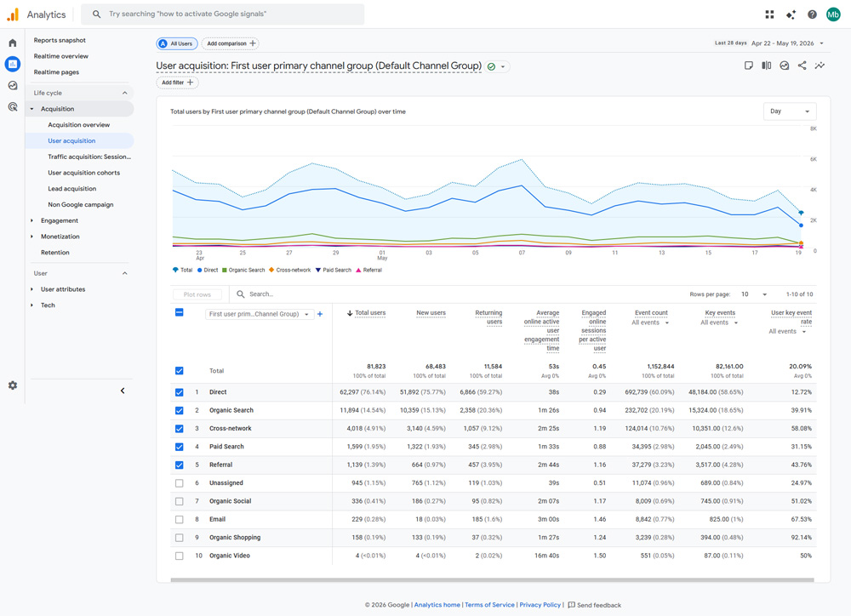851x616 pixels.
Task: Click the search magnifier in top bar
Action: pos(97,14)
